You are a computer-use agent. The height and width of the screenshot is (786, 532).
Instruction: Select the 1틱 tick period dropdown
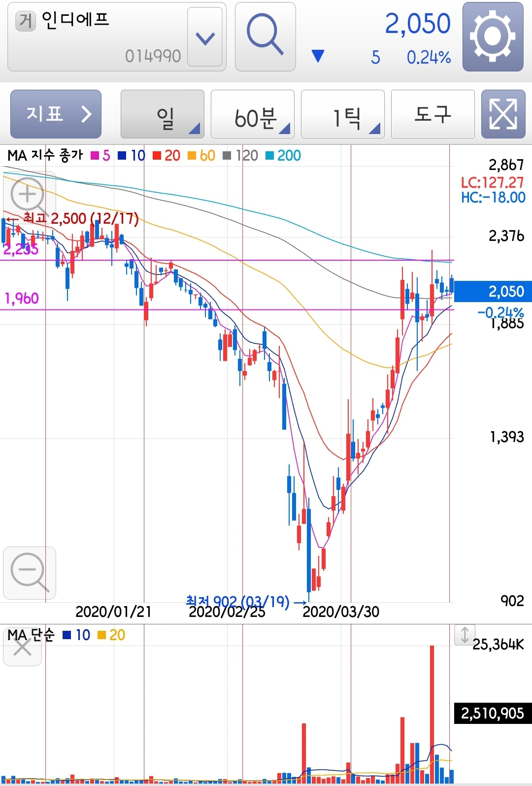click(x=343, y=114)
